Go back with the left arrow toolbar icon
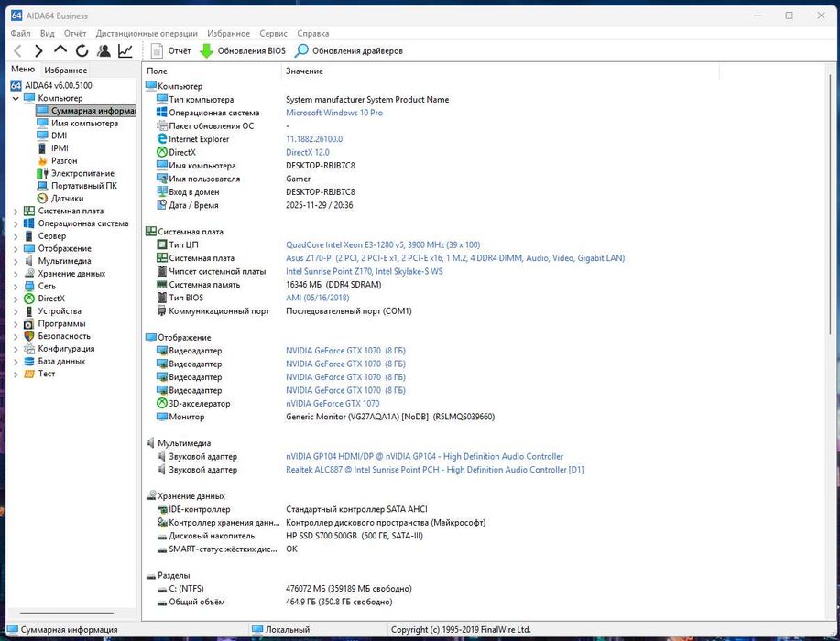The width and height of the screenshot is (840, 641). pyautogui.click(x=17, y=51)
